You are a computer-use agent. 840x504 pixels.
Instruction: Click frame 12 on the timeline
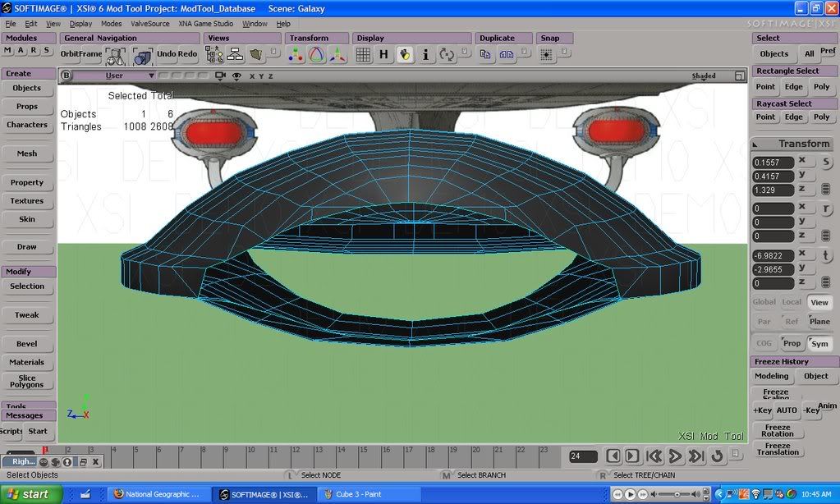pos(296,456)
